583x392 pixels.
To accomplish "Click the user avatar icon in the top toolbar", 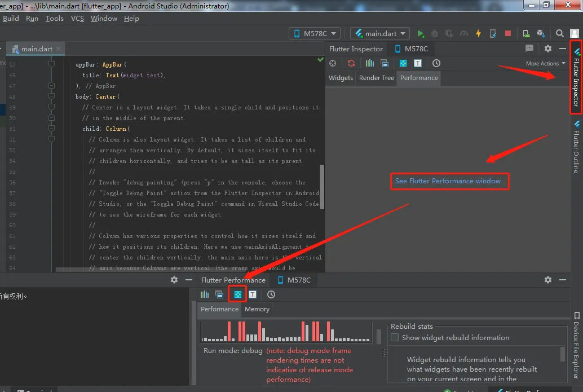I will coord(575,33).
